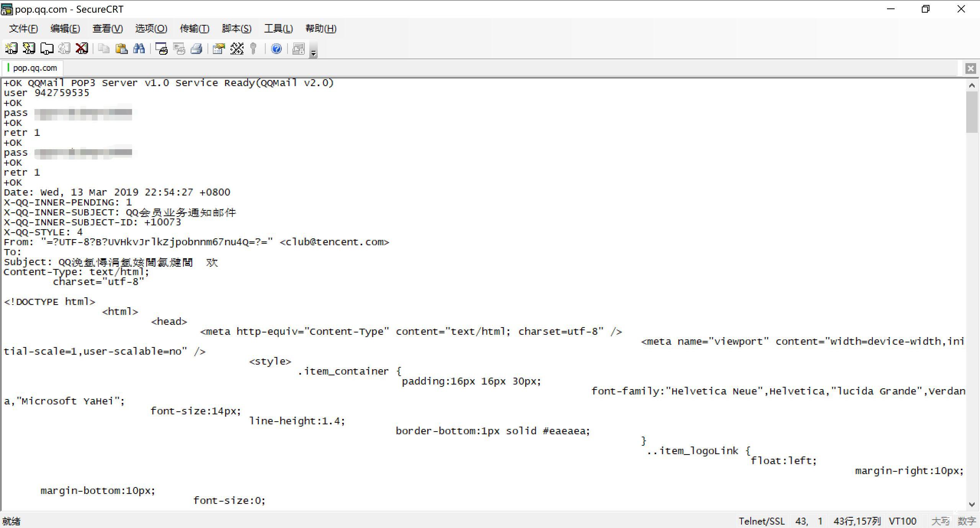Open Session Options toolbar icon
The image size is (980, 528).
219,49
